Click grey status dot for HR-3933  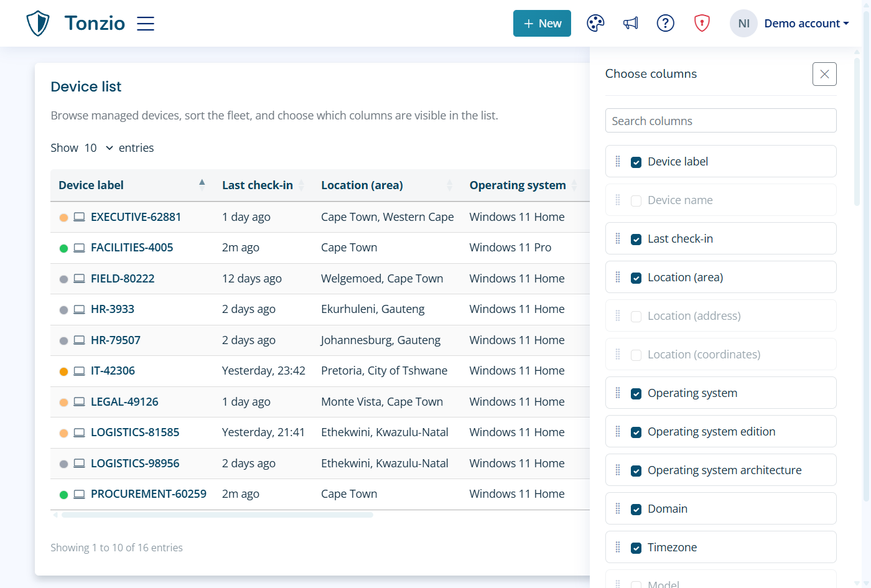click(63, 310)
